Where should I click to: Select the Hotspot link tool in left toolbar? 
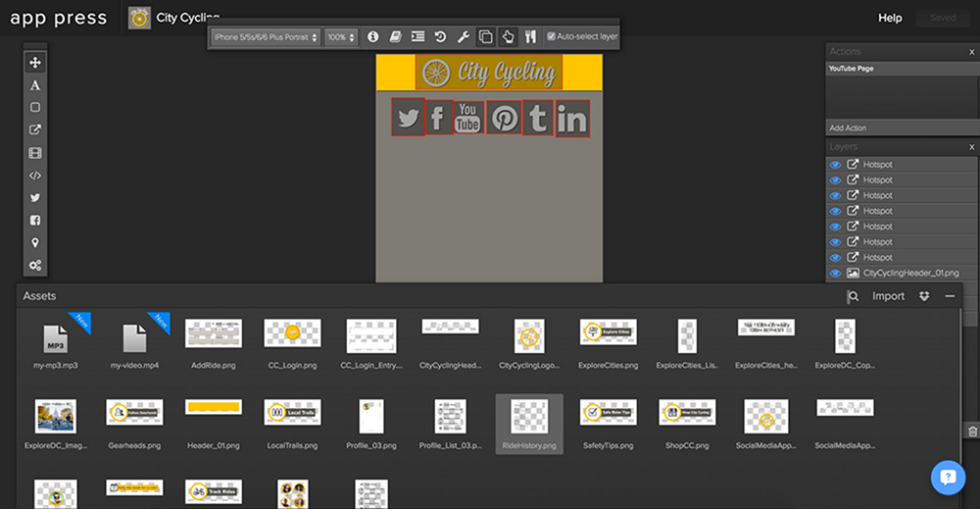pyautogui.click(x=35, y=130)
